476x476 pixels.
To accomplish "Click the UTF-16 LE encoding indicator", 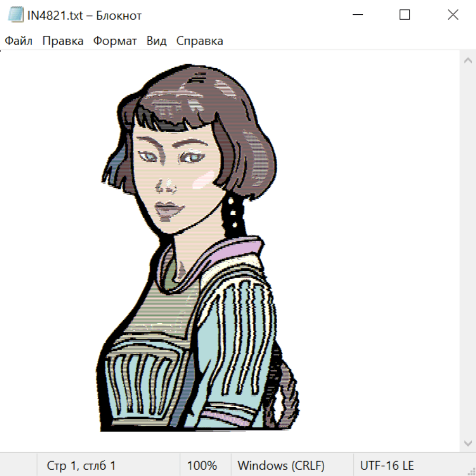I will coord(387,466).
